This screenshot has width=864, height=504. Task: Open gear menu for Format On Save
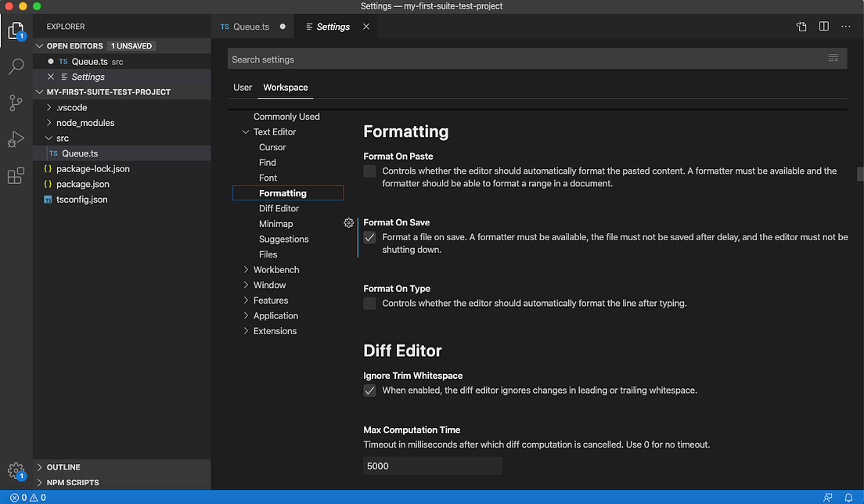click(x=349, y=222)
